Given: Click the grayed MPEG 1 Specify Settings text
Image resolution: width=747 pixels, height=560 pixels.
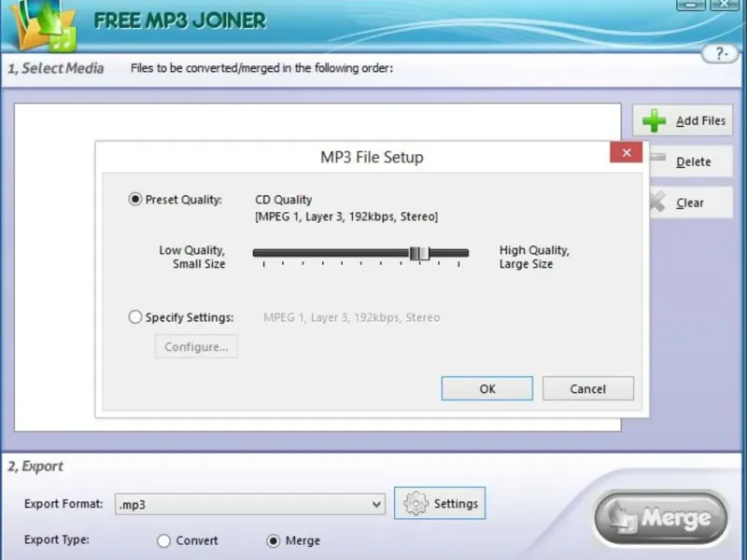Looking at the screenshot, I should point(352,317).
